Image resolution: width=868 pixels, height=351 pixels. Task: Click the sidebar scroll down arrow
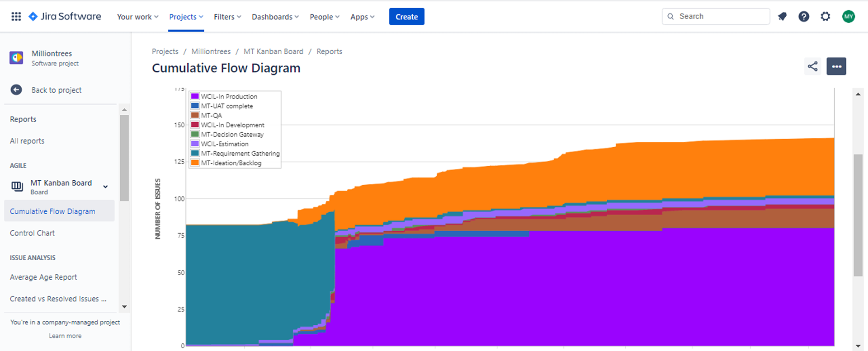click(124, 307)
